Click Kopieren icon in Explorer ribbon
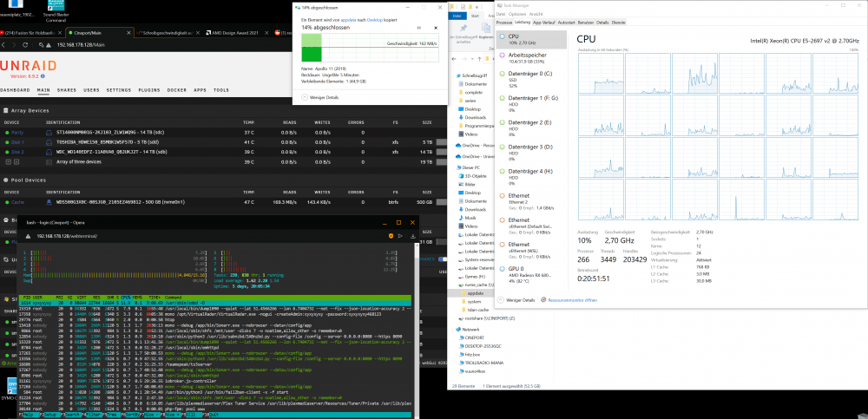 point(485,29)
